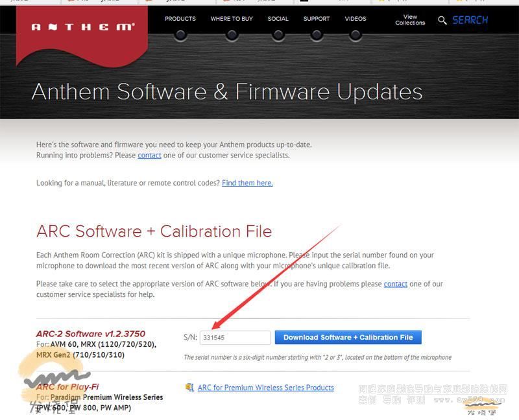Open the WHERE TO BUY menu
This screenshot has width=519, height=420.
tap(232, 19)
